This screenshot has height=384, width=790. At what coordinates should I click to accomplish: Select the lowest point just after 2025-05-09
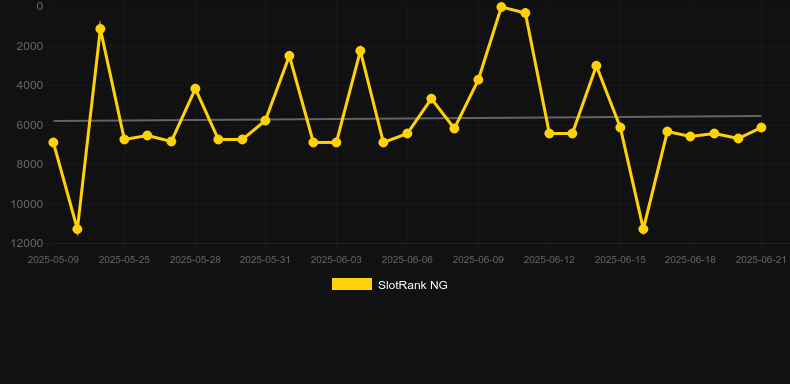(77, 229)
